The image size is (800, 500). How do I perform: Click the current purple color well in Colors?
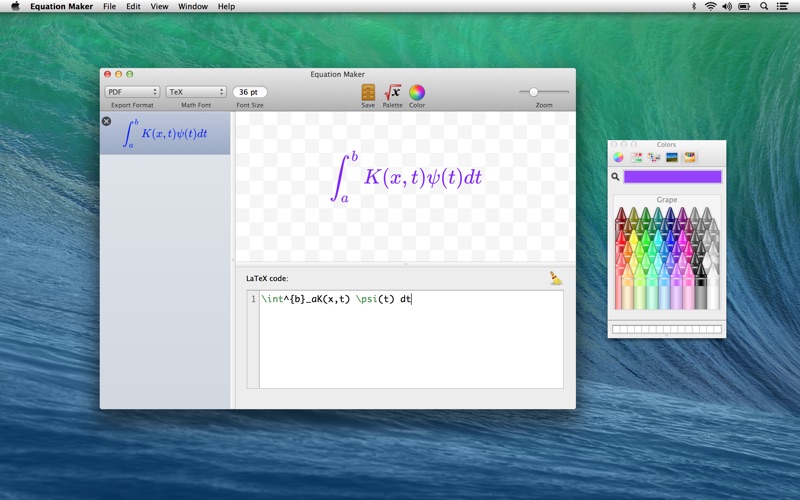(x=672, y=177)
